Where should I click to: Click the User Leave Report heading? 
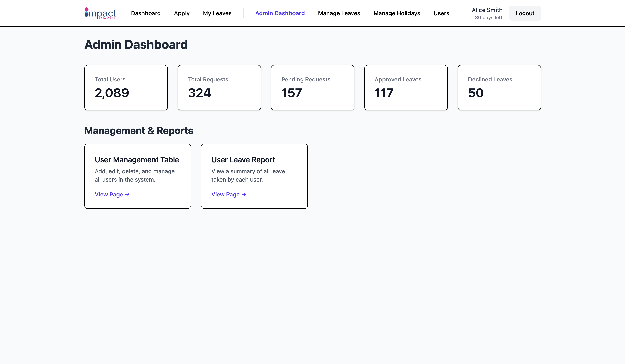click(x=243, y=160)
